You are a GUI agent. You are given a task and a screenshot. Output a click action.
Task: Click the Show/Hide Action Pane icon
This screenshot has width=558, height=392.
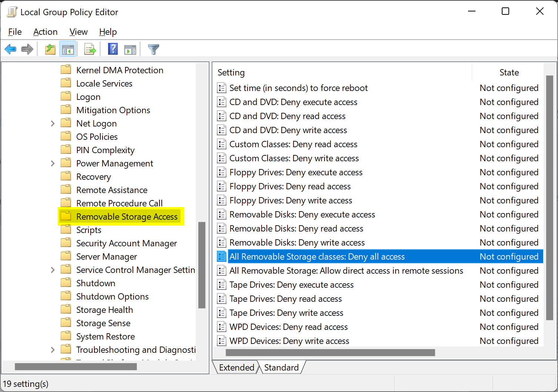[130, 49]
